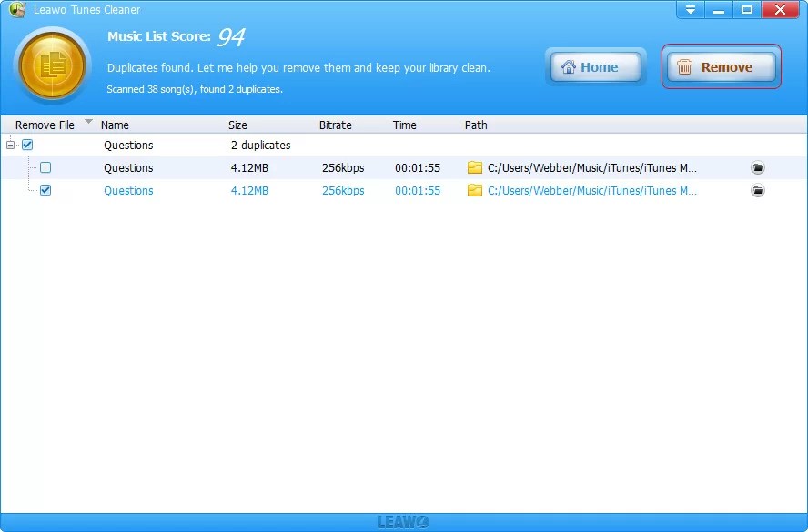
Task: Collapse the Questions duplicates group
Action: pos(10,145)
